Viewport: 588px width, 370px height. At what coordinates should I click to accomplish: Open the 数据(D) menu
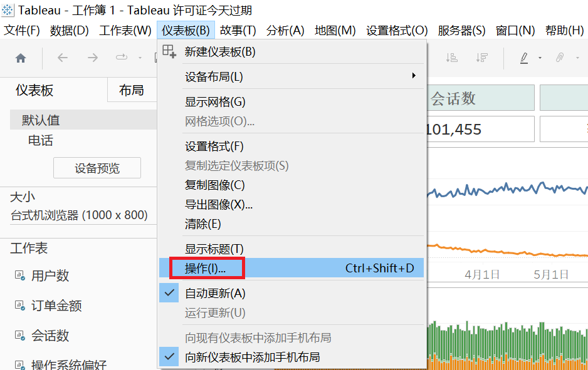point(70,30)
